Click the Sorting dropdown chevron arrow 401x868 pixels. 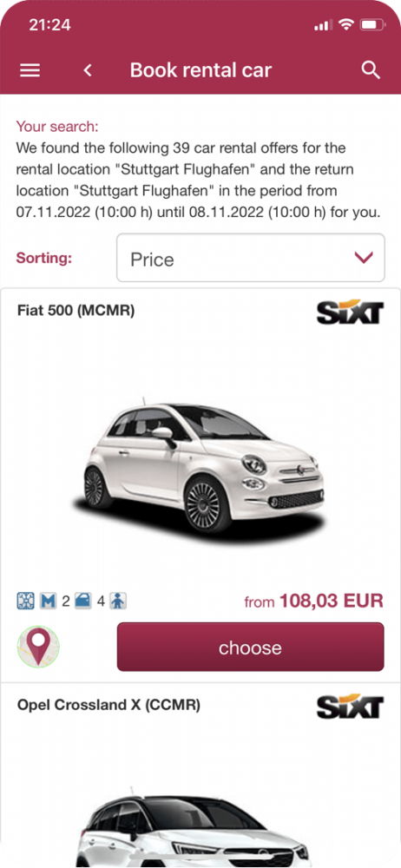pyautogui.click(x=364, y=258)
